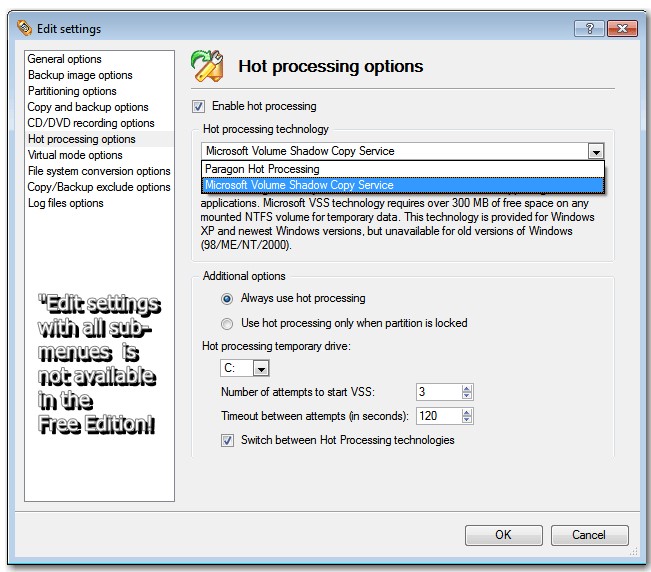Click the Additional options group label
The image size is (651, 572).
(x=244, y=276)
